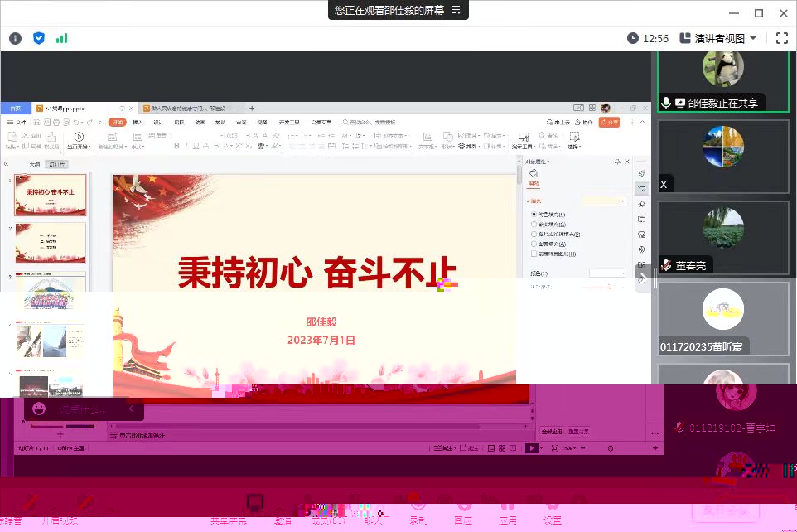Viewport: 797px width, 532px height.
Task: Select the 设计 ribbon tab
Action: [x=158, y=123]
